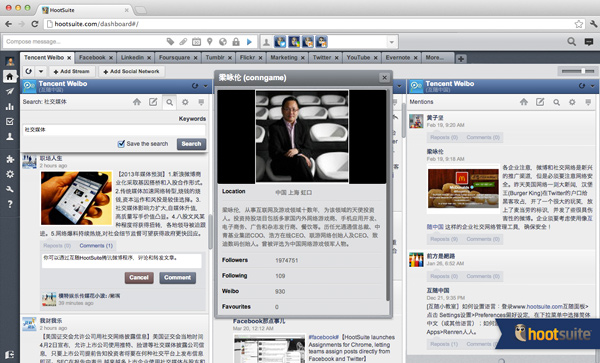Click the privacy lock icon
The image size is (600, 363).
[x=236, y=42]
